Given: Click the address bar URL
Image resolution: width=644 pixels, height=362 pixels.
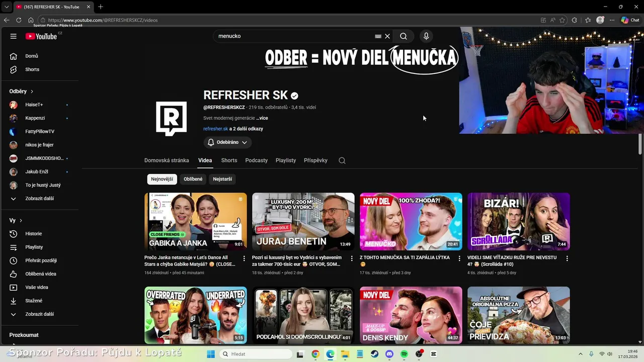Looking at the screenshot, I should click(103, 20).
